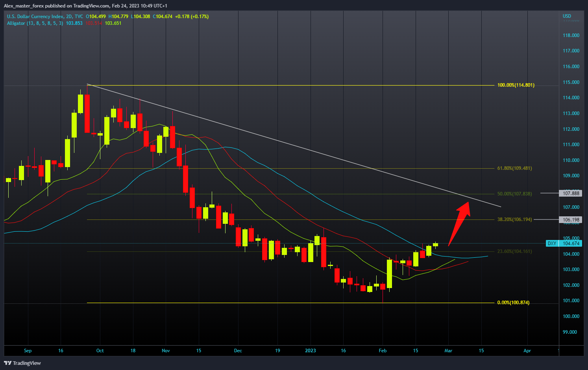This screenshot has width=588, height=370.
Task: Click the Feb label on time axis
Action: (383, 351)
